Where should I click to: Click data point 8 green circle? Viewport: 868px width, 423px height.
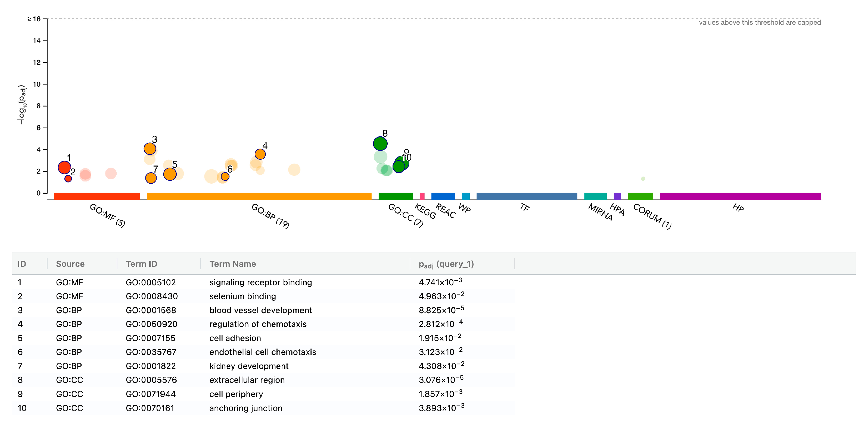(x=380, y=144)
